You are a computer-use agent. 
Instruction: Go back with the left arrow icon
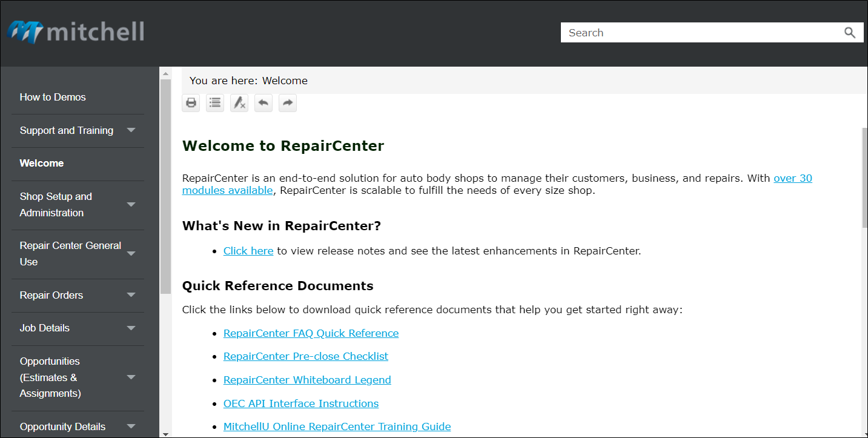(263, 103)
